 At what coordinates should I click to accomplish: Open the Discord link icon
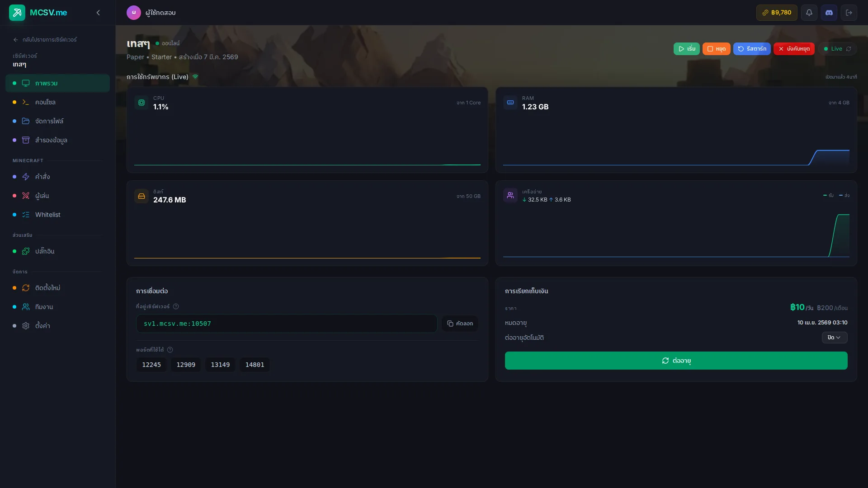[x=829, y=13]
